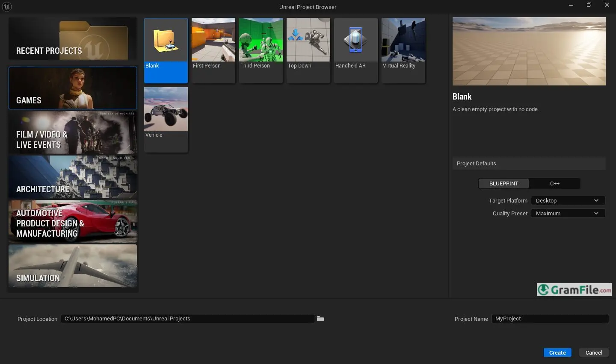
Task: Click the Unreal Engine logo in title bar
Action: coord(7,6)
